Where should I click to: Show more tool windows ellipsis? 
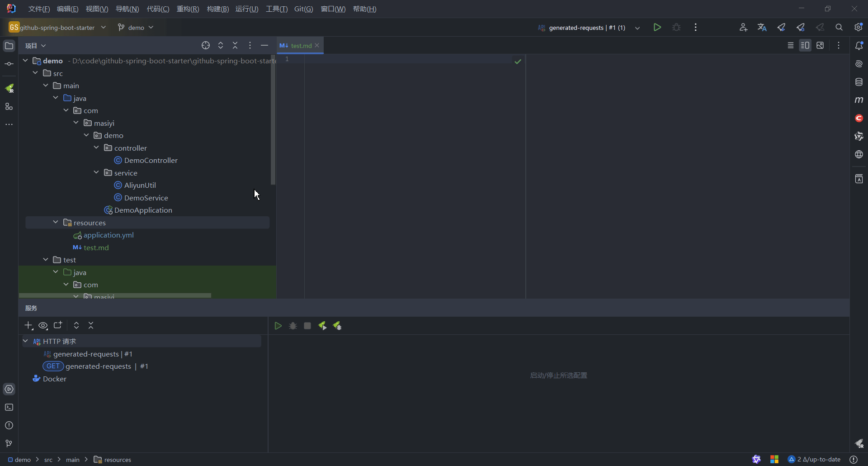pos(9,124)
